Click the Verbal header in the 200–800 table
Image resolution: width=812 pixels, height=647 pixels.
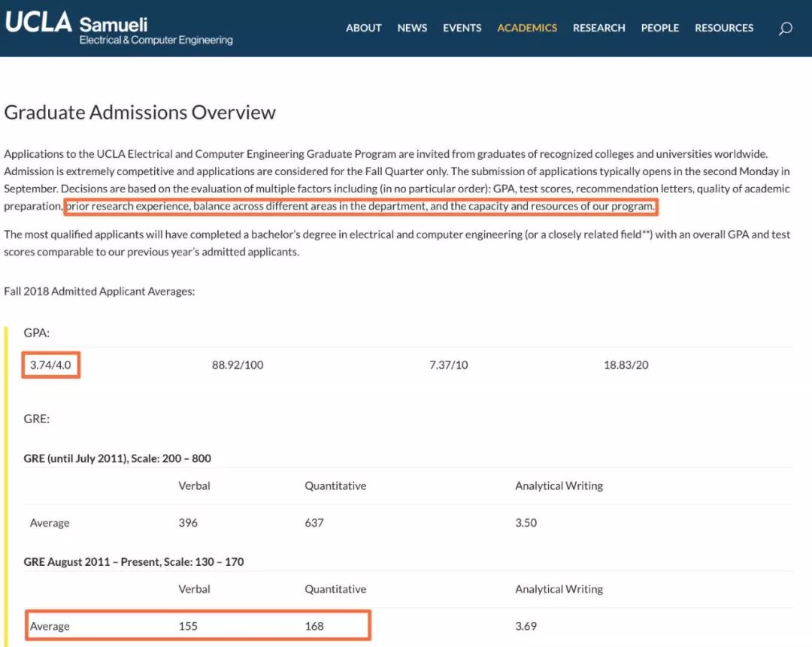[x=194, y=485]
